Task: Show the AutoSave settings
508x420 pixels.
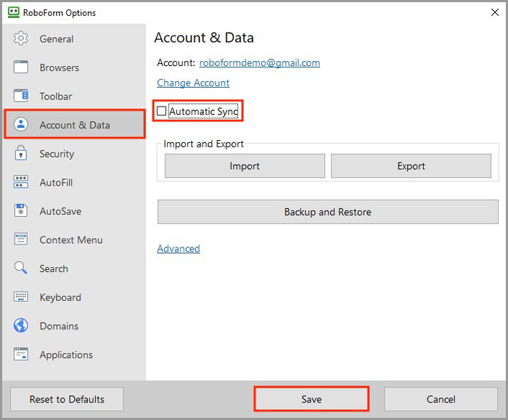Action: (x=74, y=211)
